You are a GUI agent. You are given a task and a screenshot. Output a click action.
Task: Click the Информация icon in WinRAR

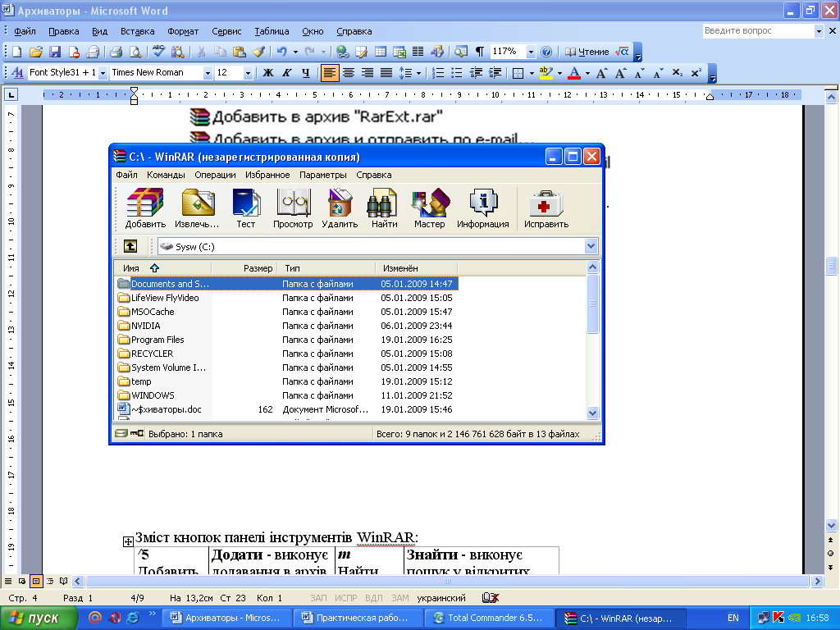click(x=483, y=209)
